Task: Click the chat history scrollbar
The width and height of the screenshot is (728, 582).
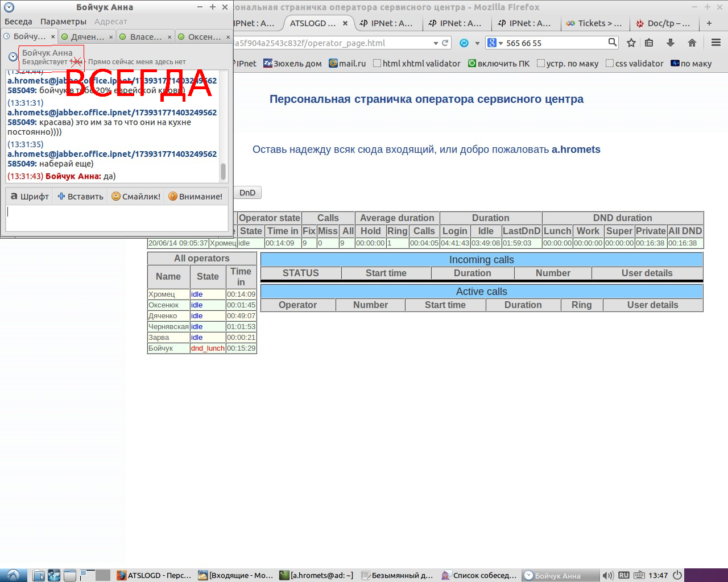Action: coord(223,171)
